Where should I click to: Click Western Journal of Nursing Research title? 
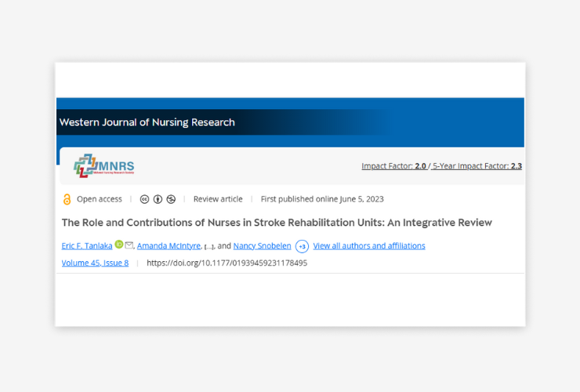tap(147, 122)
